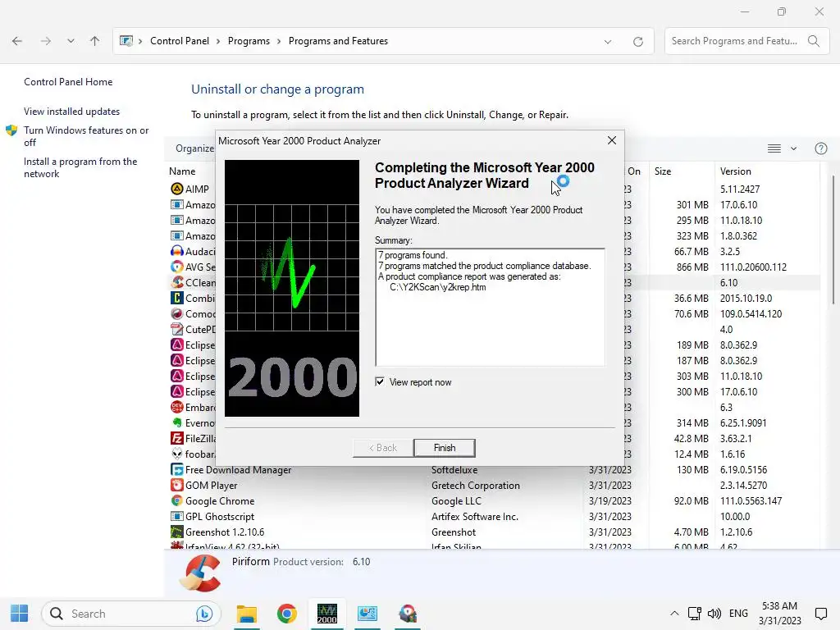Click the Programs breadcrumb
Image resolution: width=840 pixels, height=630 pixels.
point(249,41)
